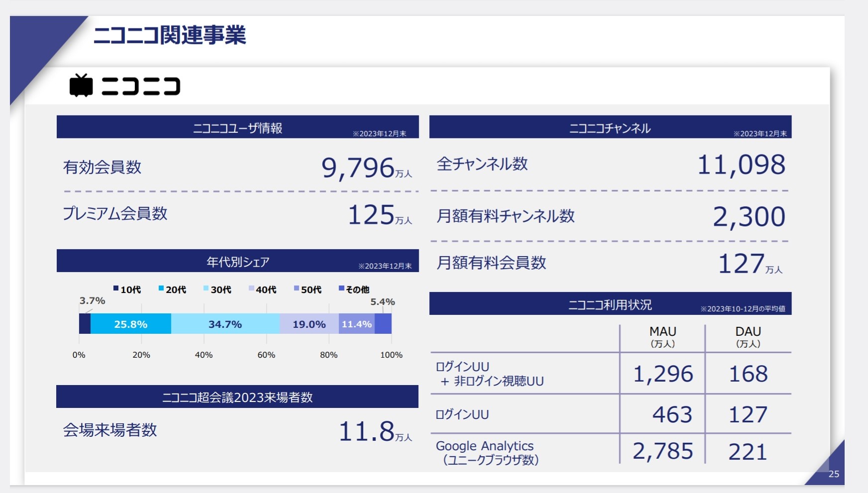The width and height of the screenshot is (868, 493).
Task: Click the ※2023年12月末 note in ニコニコチャンネル header
Action: 760,134
